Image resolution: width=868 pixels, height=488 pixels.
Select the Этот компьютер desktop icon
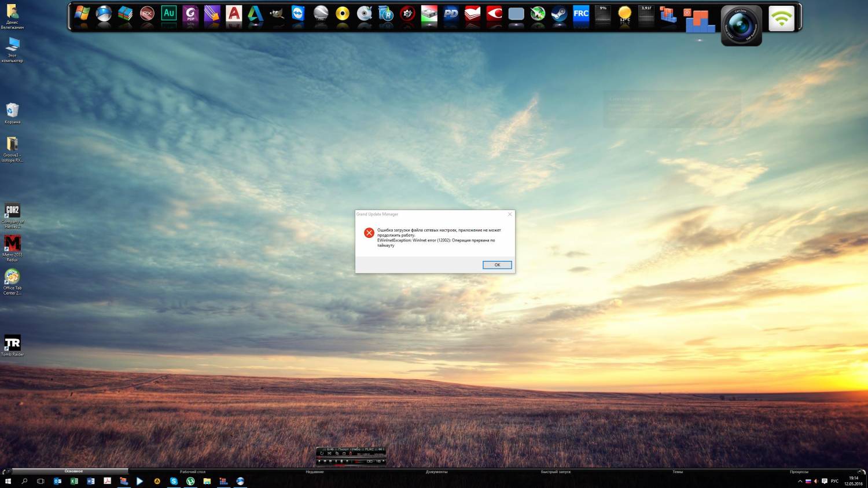pyautogui.click(x=12, y=50)
